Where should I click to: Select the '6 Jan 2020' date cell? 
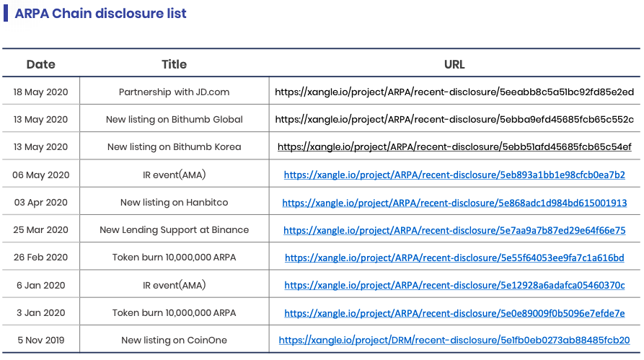click(40, 285)
